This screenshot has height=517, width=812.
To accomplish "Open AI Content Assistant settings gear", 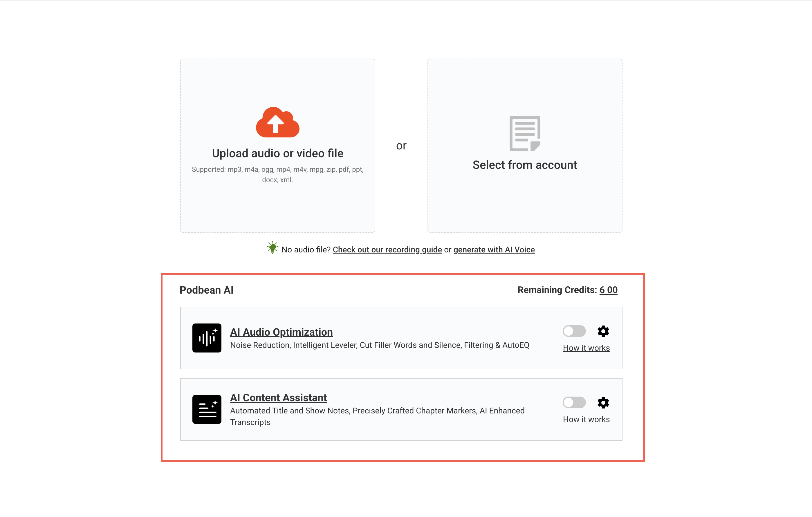I will 603,402.
